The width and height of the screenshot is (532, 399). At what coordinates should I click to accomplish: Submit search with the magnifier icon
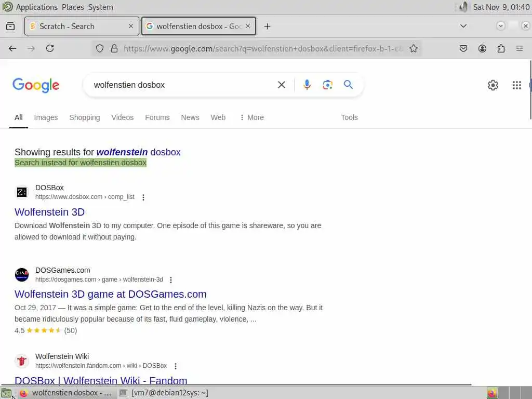[x=349, y=85]
